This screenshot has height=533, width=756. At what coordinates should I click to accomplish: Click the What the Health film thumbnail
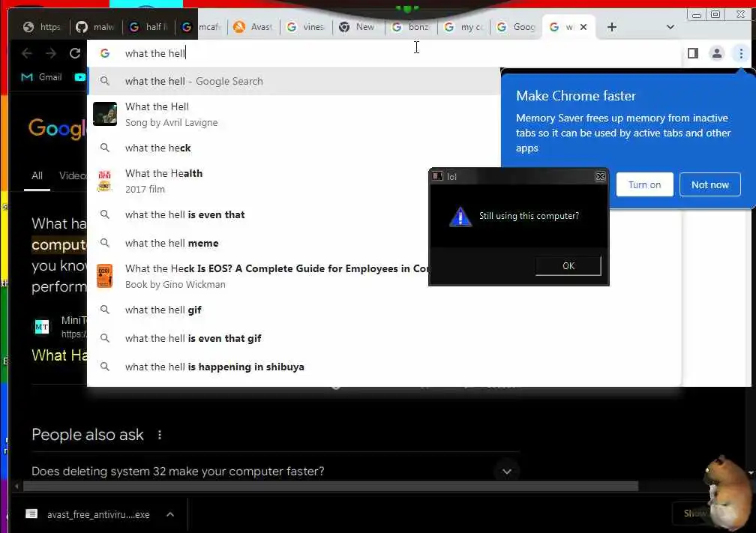(105, 181)
